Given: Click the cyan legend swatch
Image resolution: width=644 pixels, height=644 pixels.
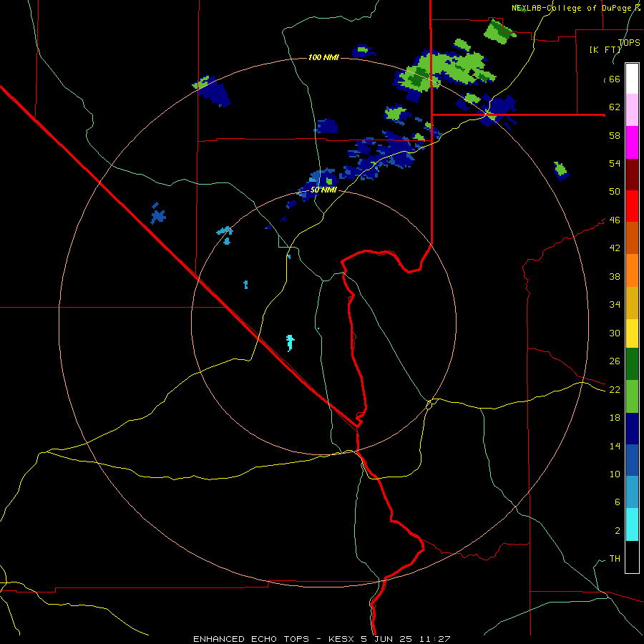Looking at the screenshot, I should (x=632, y=525).
